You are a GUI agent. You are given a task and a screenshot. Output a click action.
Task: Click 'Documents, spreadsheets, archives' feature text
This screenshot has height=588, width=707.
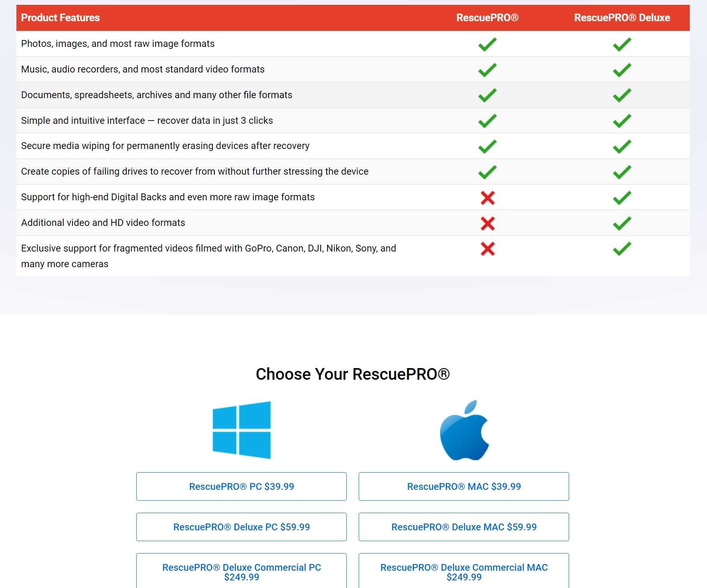157,95
